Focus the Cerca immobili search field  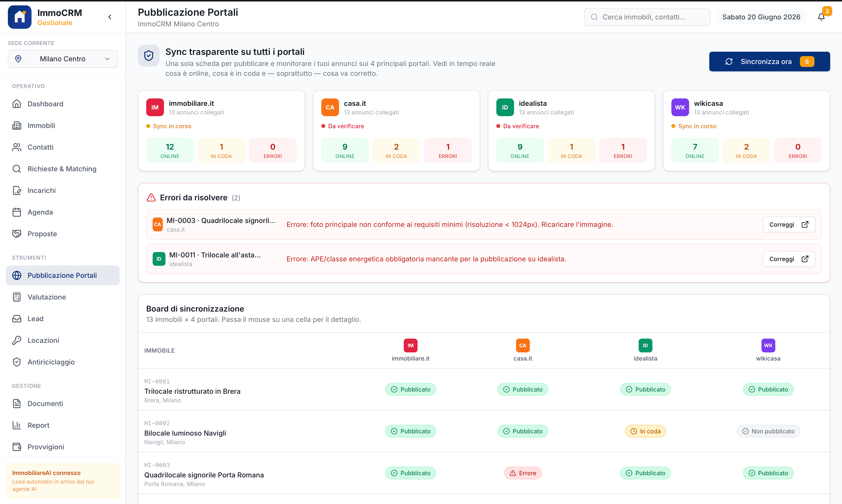pyautogui.click(x=647, y=17)
